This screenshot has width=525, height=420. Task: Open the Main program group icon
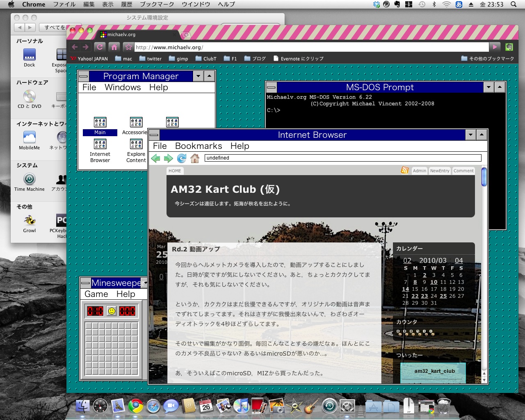click(x=100, y=126)
